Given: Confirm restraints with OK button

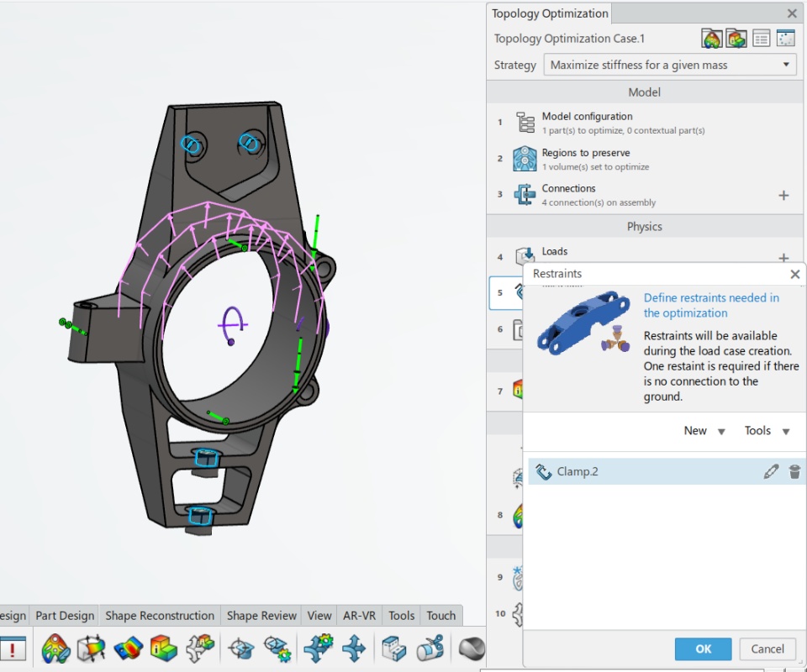Looking at the screenshot, I should [703, 648].
